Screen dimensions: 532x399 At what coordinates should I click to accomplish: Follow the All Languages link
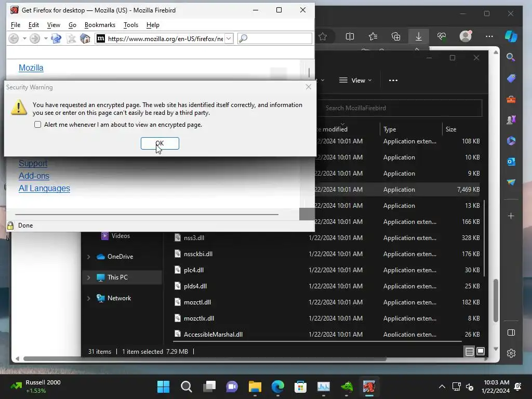44,188
